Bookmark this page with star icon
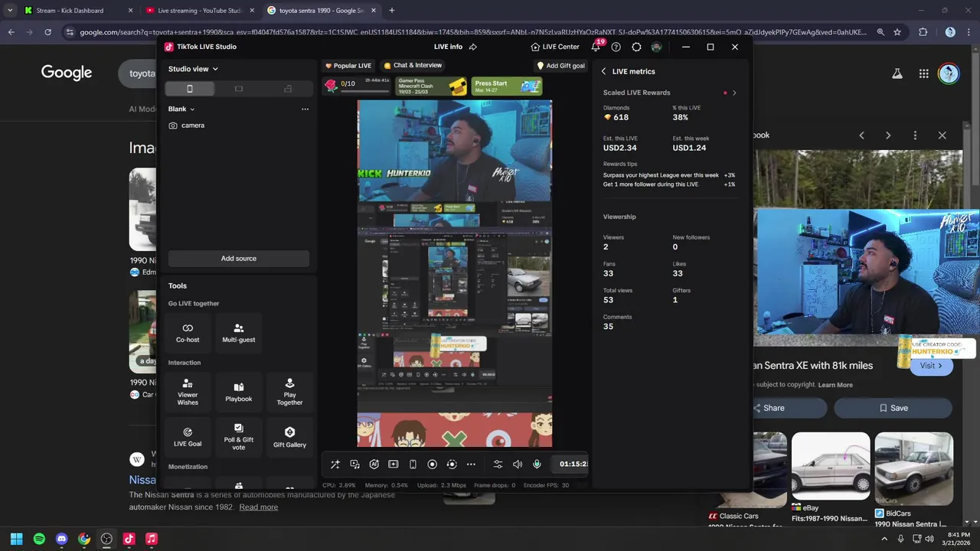The height and width of the screenshot is (551, 980). [x=897, y=32]
